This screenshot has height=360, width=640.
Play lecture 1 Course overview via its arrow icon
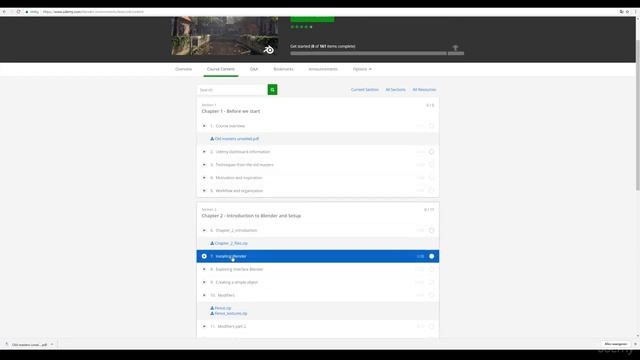pyautogui.click(x=204, y=126)
